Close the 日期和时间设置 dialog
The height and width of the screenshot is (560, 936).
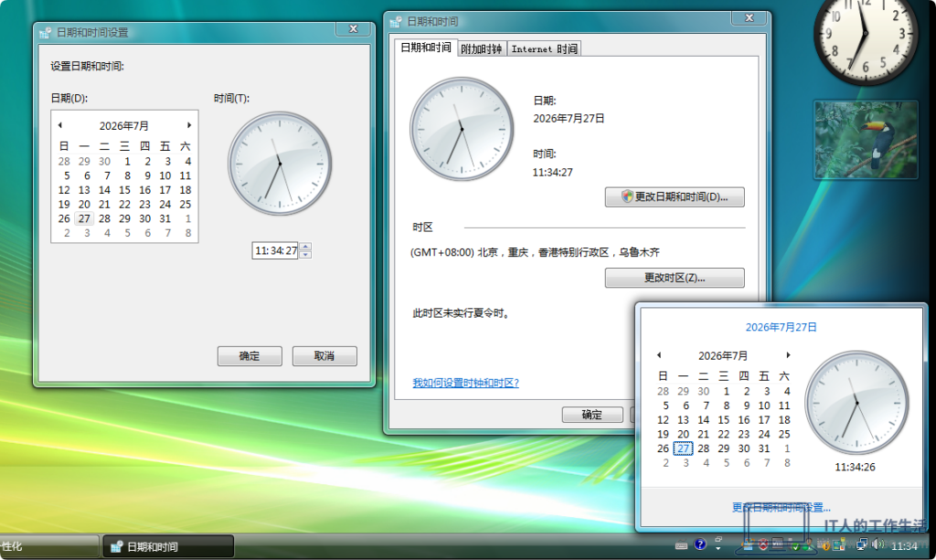[x=354, y=28]
